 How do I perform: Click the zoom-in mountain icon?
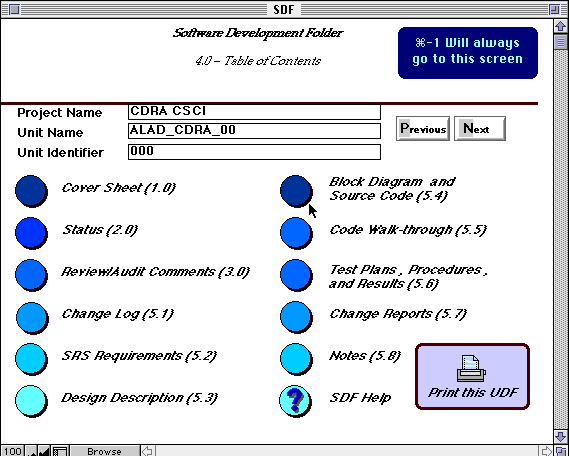[x=44, y=451]
